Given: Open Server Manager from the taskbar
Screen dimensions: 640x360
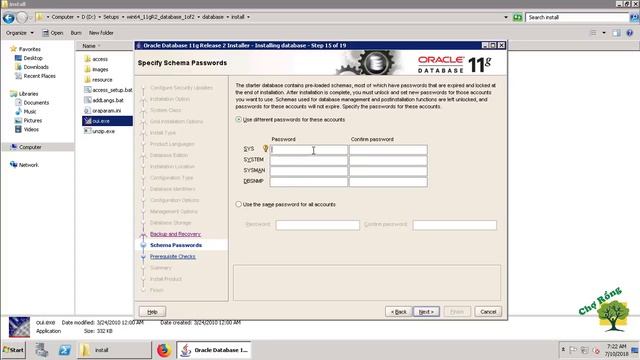Looking at the screenshot, I should [x=41, y=350].
